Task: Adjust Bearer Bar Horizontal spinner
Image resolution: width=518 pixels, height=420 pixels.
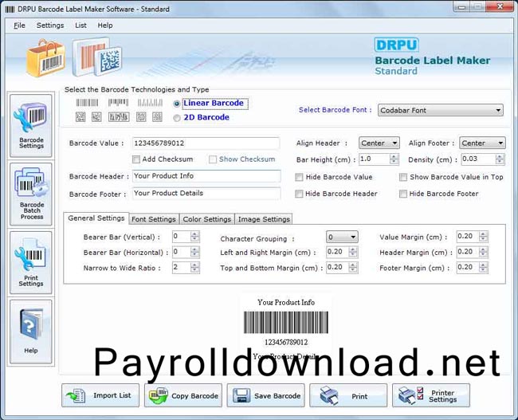Action: coord(194,252)
